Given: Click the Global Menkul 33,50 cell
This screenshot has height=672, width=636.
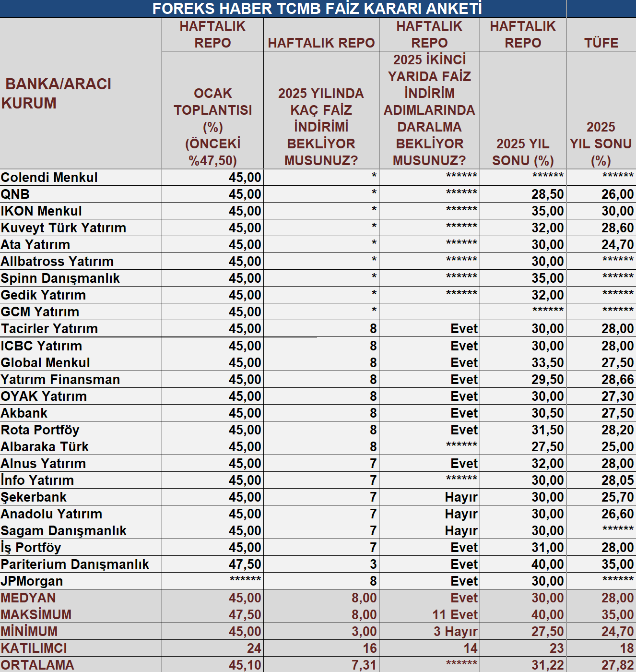Looking at the screenshot, I should (x=547, y=363).
